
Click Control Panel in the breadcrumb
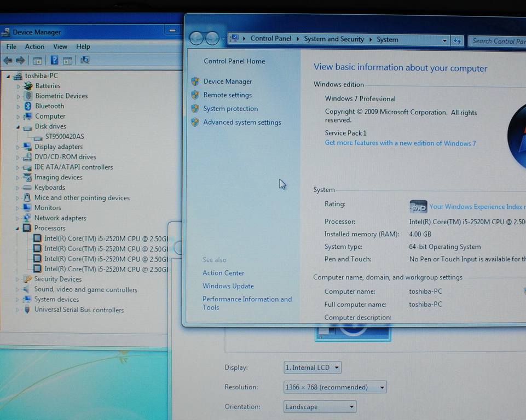tap(271, 38)
